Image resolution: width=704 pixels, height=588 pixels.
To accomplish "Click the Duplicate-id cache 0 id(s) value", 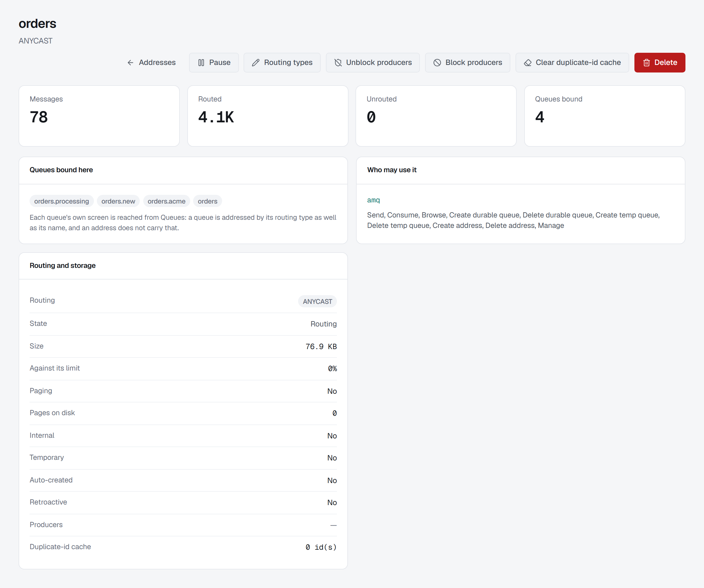I will 321,547.
